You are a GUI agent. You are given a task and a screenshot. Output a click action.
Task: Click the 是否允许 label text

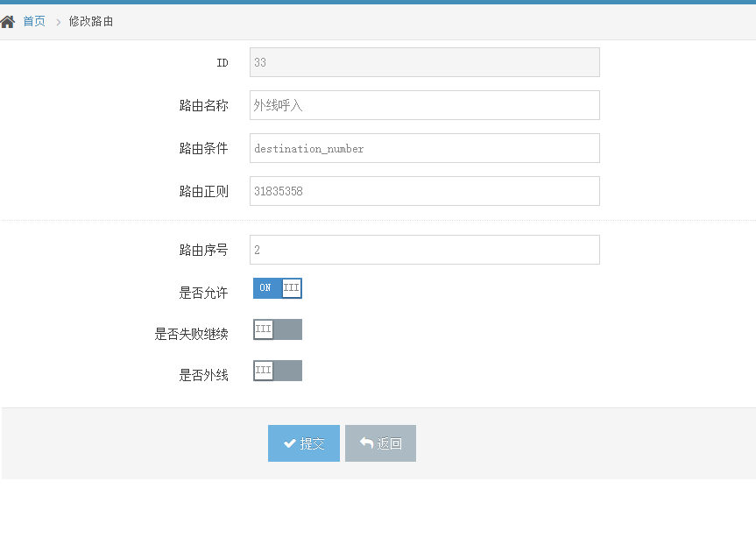tap(203, 293)
